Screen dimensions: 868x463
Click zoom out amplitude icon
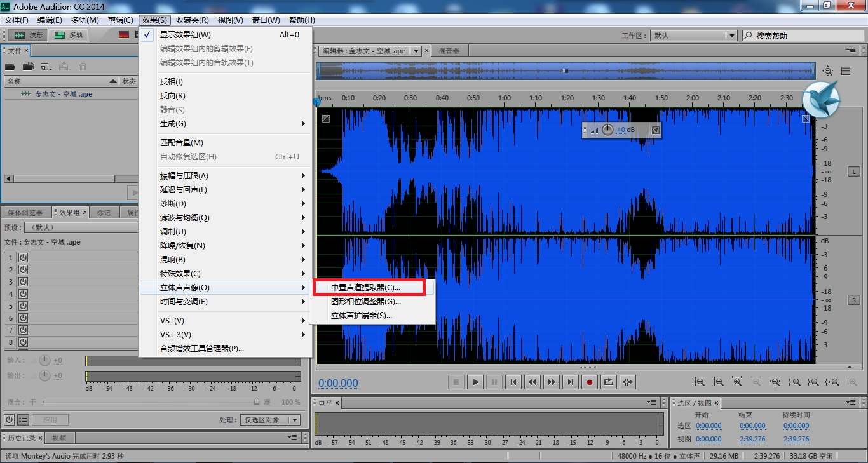pos(719,382)
